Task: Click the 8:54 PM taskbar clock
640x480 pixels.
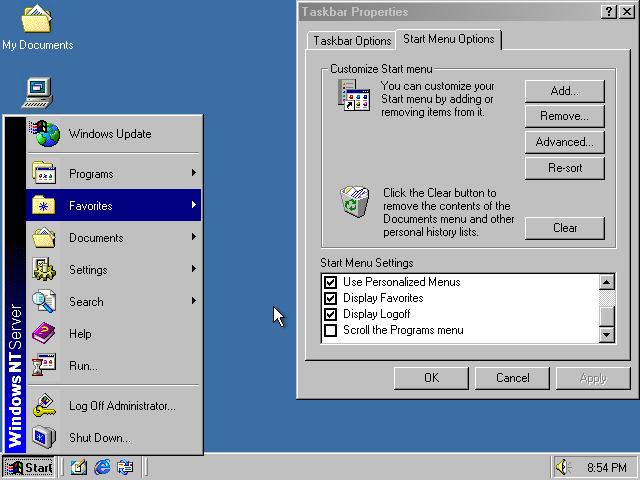Action: pyautogui.click(x=606, y=467)
